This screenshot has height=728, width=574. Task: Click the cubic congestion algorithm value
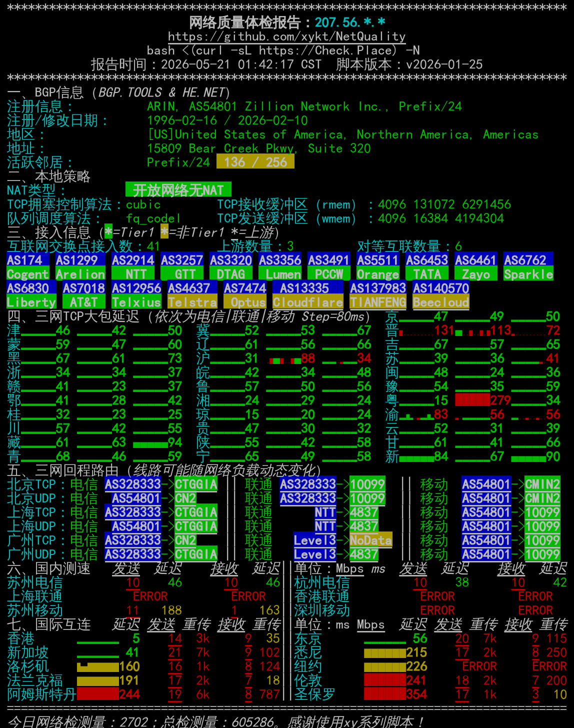click(x=143, y=204)
